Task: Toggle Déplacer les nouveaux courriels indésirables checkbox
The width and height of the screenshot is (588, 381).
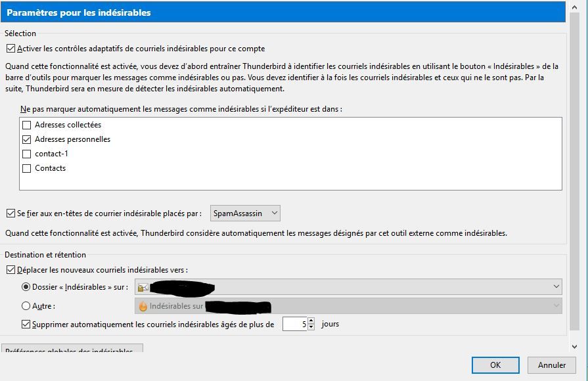Action: tap(11, 269)
